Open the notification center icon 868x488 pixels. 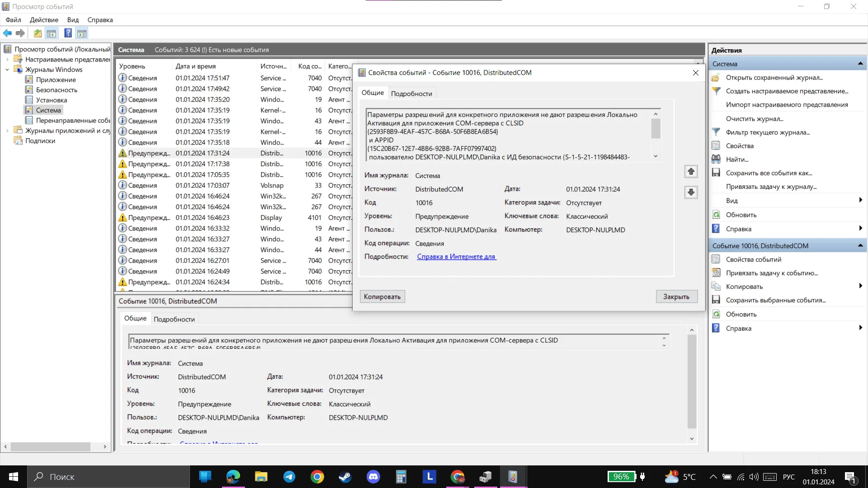pyautogui.click(x=850, y=477)
